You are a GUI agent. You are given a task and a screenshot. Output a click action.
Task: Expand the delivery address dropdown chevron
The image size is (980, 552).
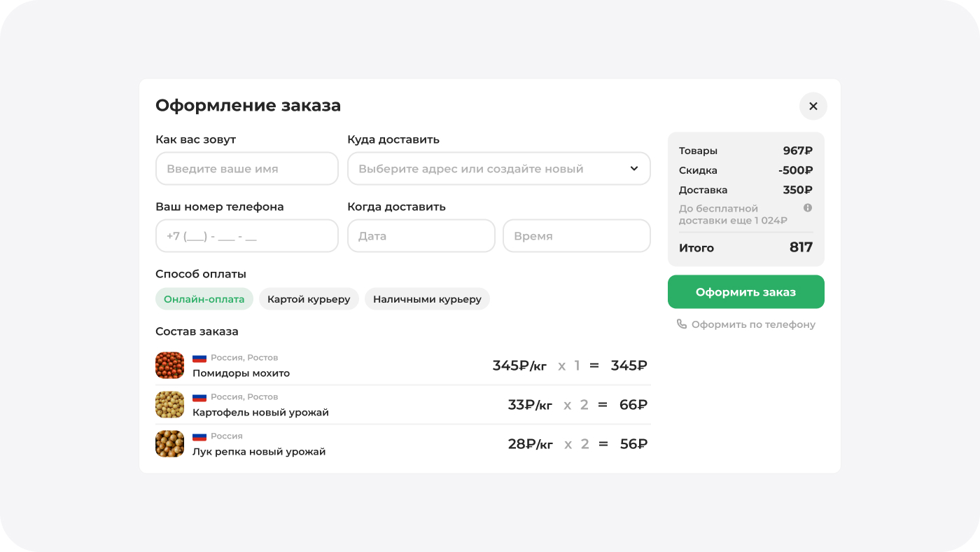point(633,169)
